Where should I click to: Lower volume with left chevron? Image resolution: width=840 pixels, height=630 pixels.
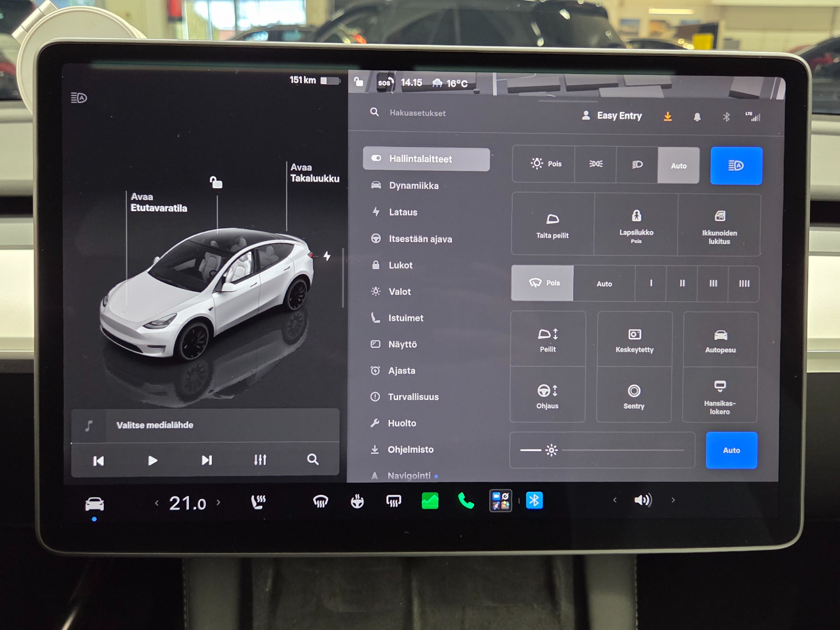pos(615,500)
